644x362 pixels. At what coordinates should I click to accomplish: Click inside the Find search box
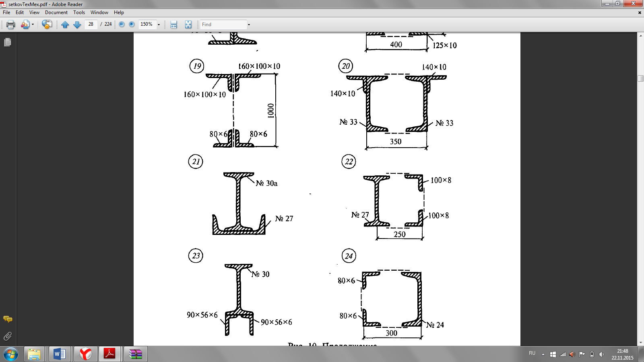(x=223, y=25)
